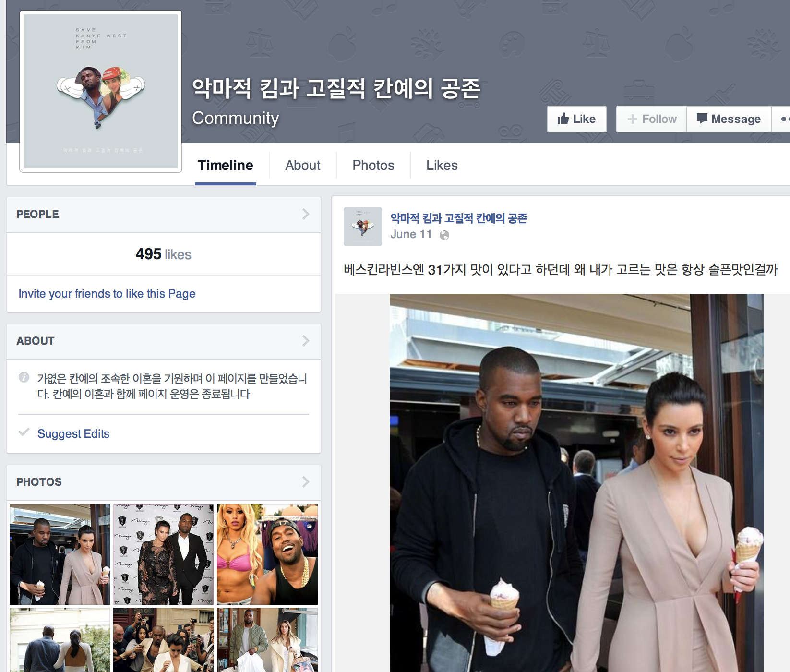This screenshot has height=672, width=790.
Task: Switch to the Timeline tab
Action: (x=226, y=166)
